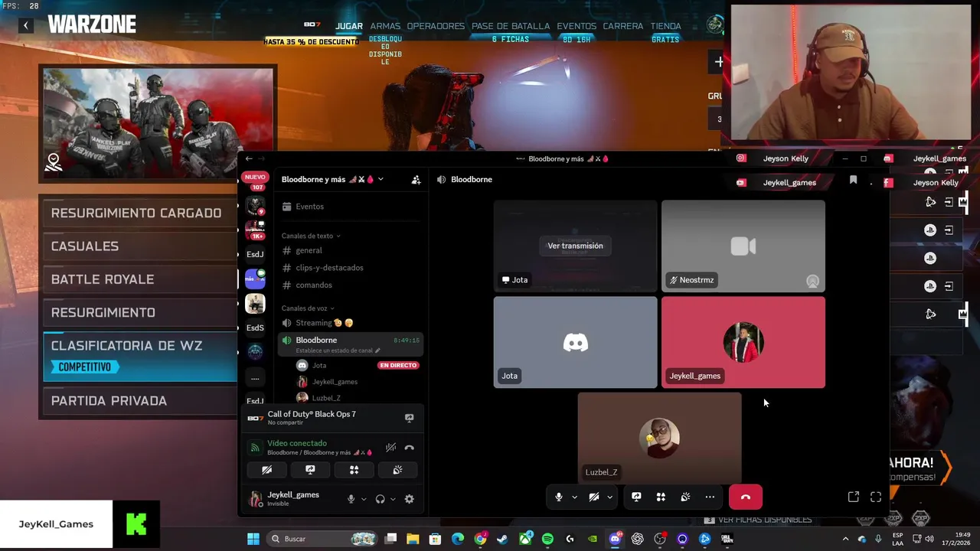This screenshot has height=551, width=980.
Task: Select the CASUALES game mode
Action: (x=139, y=246)
